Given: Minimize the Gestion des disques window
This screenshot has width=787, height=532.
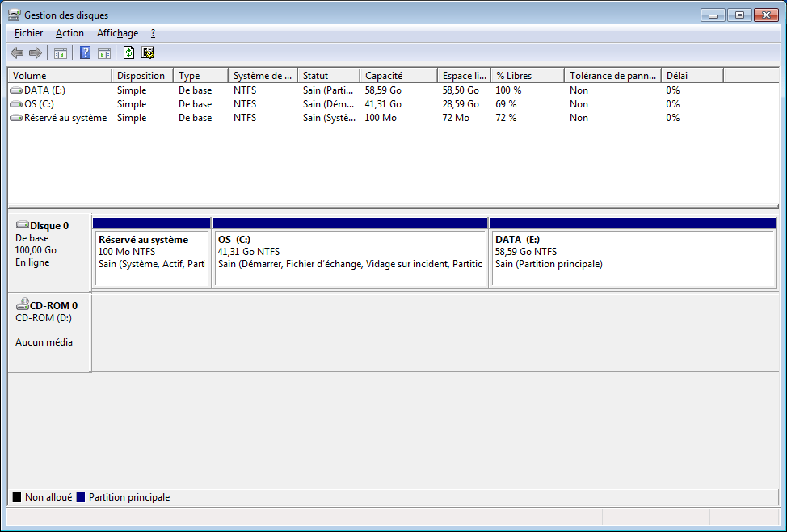Looking at the screenshot, I should coord(713,15).
